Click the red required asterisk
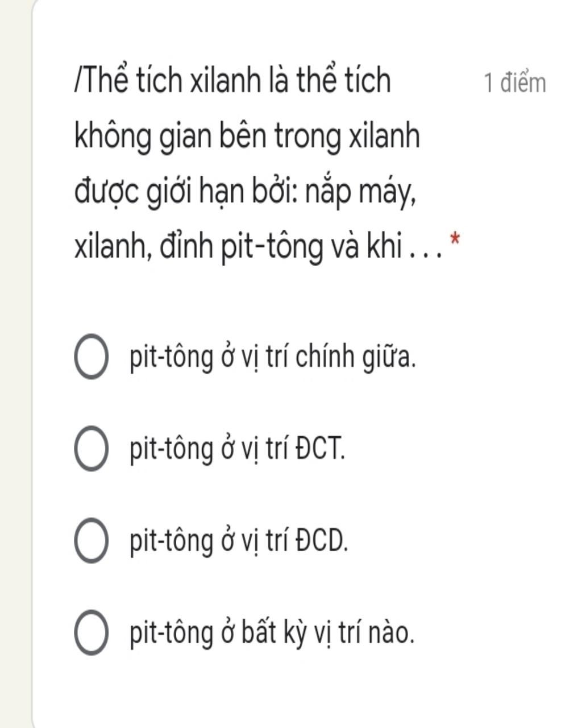582x728 pixels. point(455,239)
